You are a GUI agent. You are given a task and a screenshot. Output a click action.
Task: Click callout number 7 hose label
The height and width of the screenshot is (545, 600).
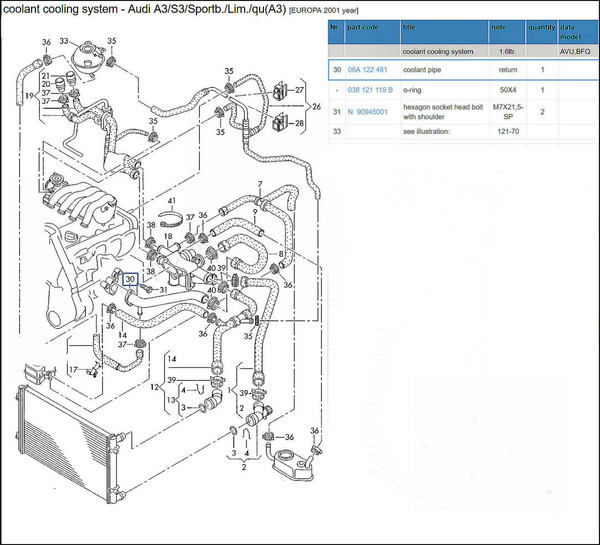258,185
